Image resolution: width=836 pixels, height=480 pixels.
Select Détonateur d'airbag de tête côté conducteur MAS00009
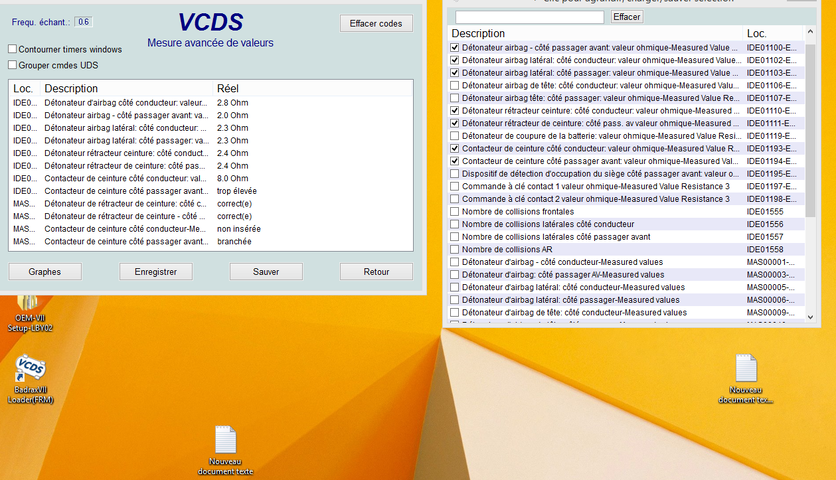[627, 313]
